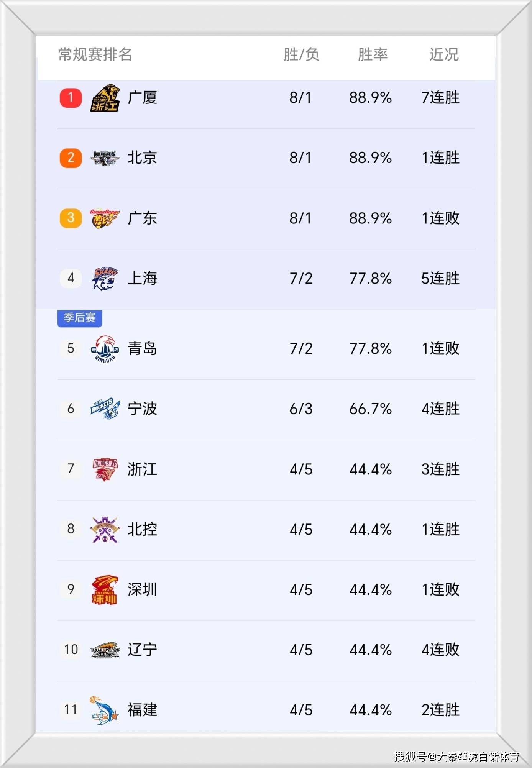Click the Shenzhen Leopards team logo
532x768 pixels.
coord(105,590)
